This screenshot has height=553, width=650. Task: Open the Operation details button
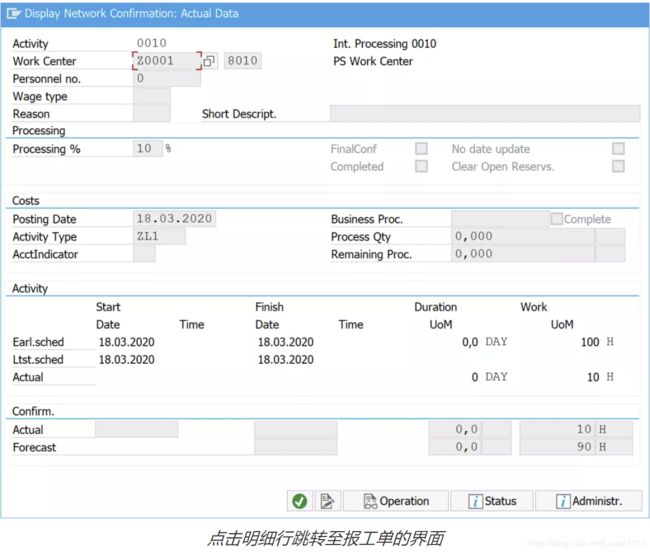[396, 501]
